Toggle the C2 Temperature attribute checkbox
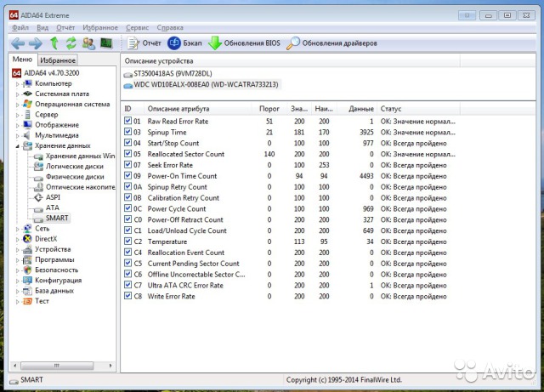544x392 pixels. point(128,241)
